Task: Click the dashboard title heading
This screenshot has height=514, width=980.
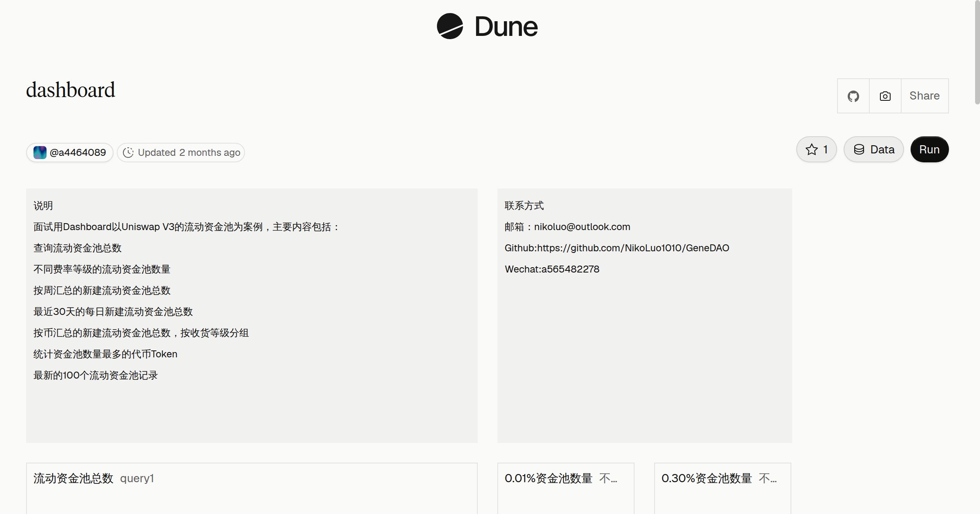Action: pos(71,90)
